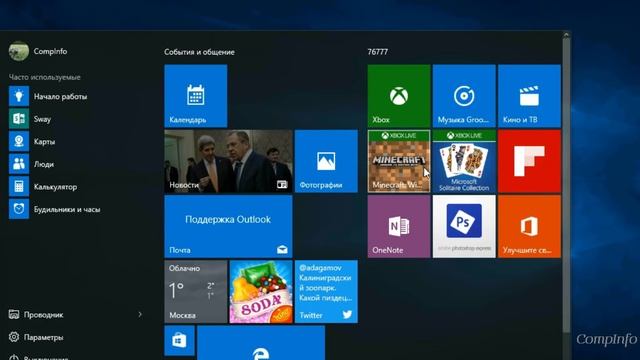Click Поддержка Outlook text on Mail tile

click(228, 220)
